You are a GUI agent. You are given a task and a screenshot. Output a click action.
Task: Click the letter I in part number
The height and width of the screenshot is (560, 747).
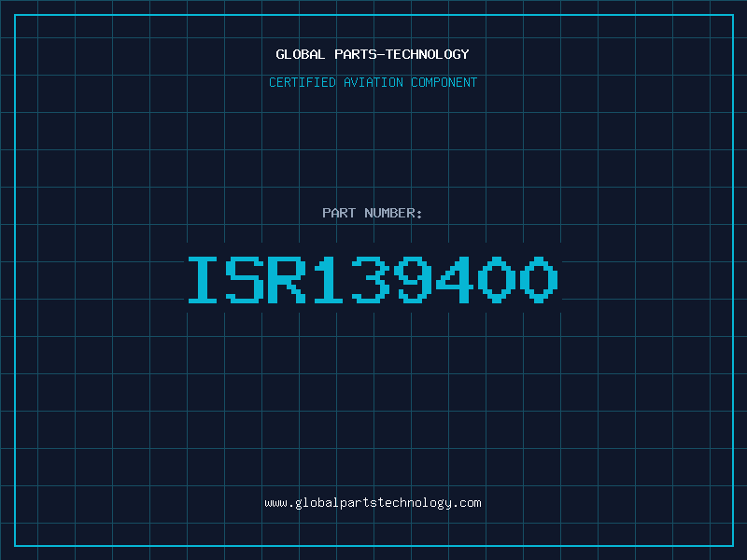(203, 279)
